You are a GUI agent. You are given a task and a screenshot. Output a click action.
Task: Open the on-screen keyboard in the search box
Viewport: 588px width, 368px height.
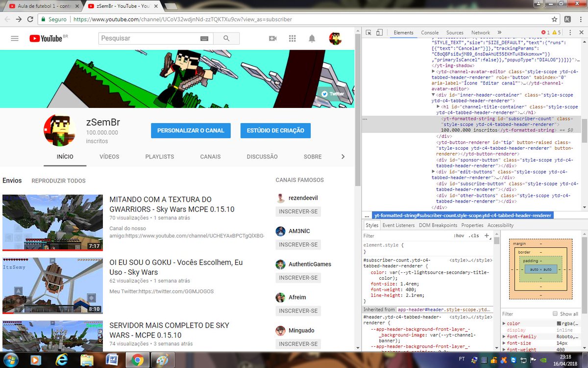[x=204, y=38]
